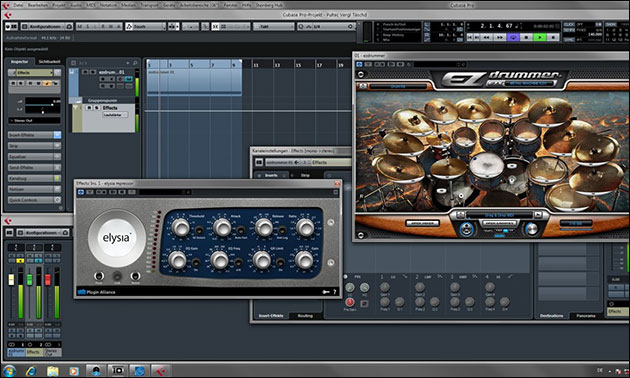Screen dimensions: 630x378
Task: Toggle the Auto Fast switch on the mpressor
Action: tap(241, 231)
